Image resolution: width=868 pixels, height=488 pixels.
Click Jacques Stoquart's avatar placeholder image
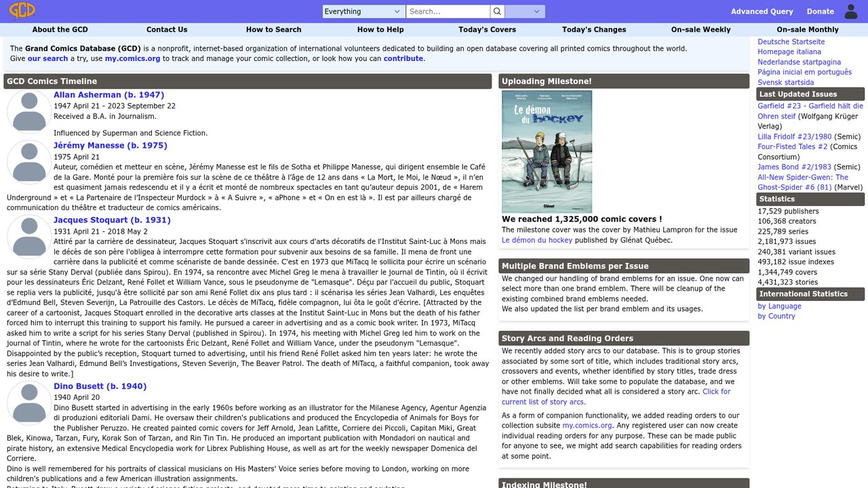tap(29, 237)
